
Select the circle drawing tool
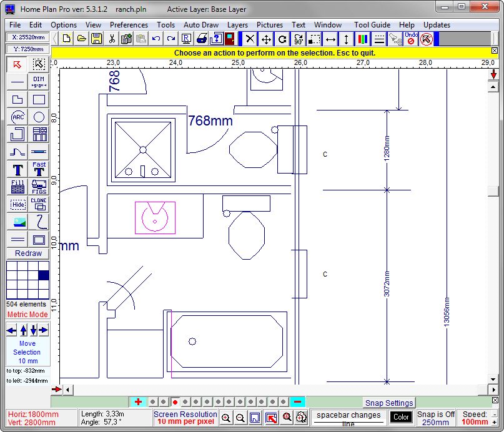pyautogui.click(x=39, y=117)
